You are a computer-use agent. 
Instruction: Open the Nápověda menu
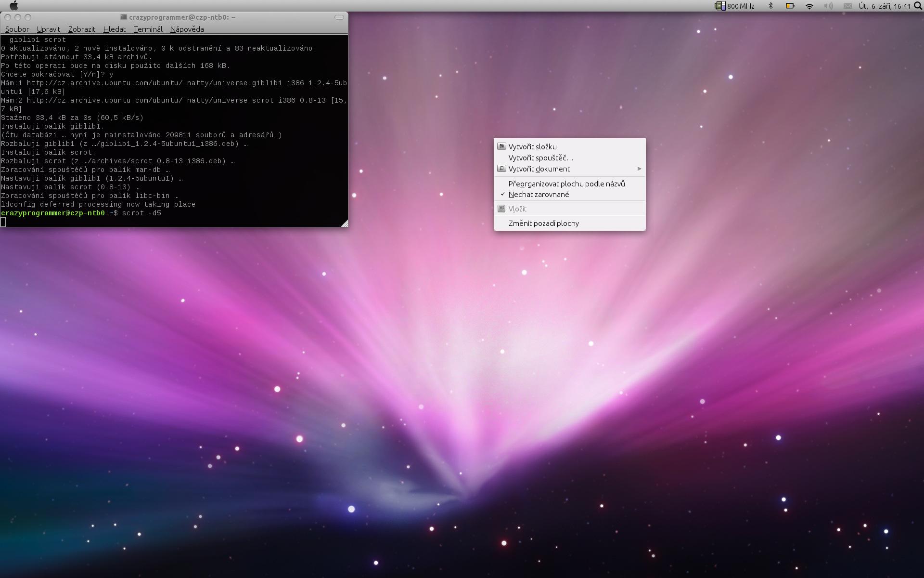pyautogui.click(x=187, y=29)
